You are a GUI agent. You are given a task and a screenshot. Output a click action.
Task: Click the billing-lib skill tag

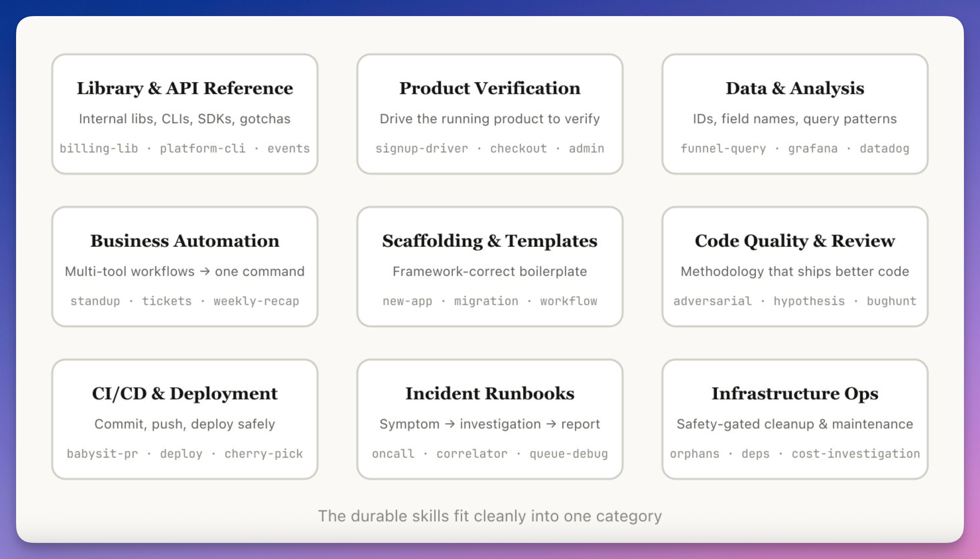pyautogui.click(x=99, y=148)
